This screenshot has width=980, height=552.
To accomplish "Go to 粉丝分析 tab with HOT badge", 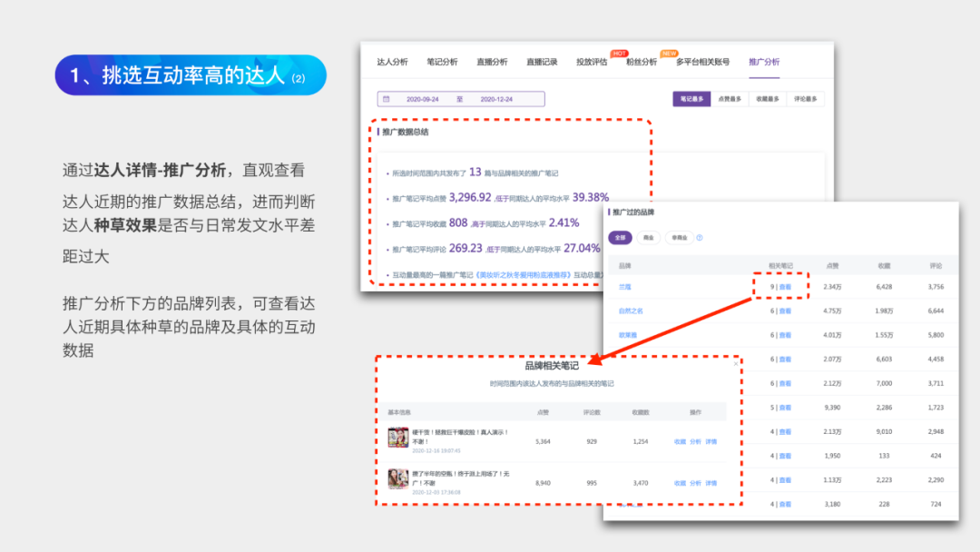I will click(x=641, y=62).
